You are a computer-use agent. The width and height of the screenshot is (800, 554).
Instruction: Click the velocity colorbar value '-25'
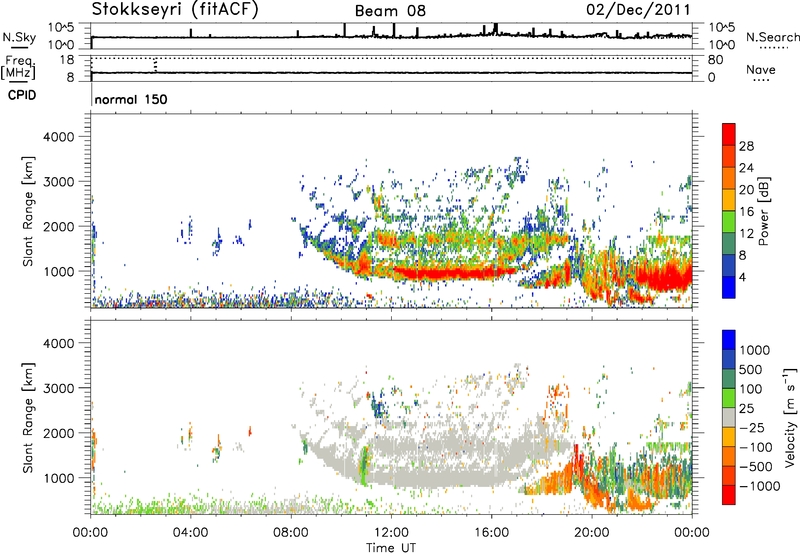click(753, 428)
